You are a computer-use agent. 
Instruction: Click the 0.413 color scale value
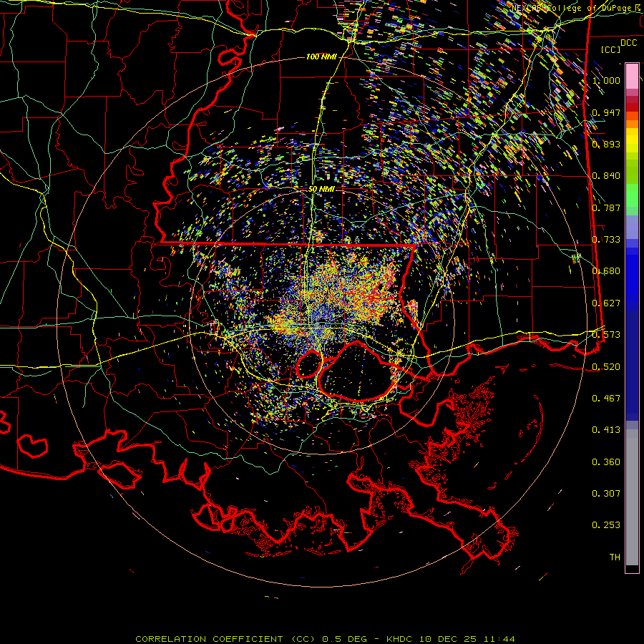click(606, 430)
